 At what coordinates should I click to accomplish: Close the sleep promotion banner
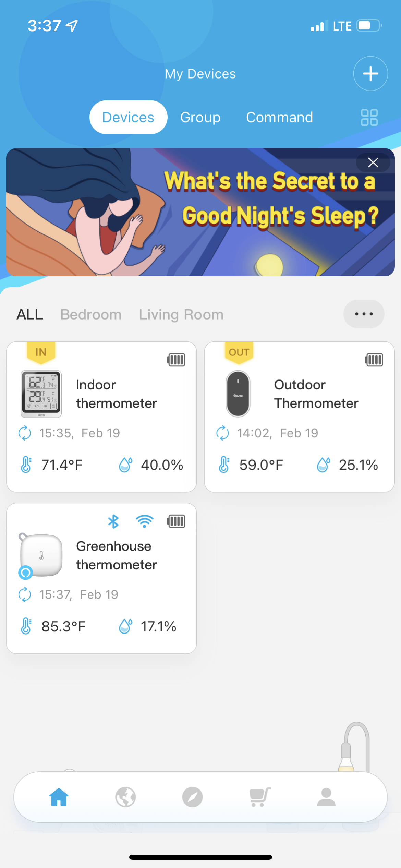[373, 162]
